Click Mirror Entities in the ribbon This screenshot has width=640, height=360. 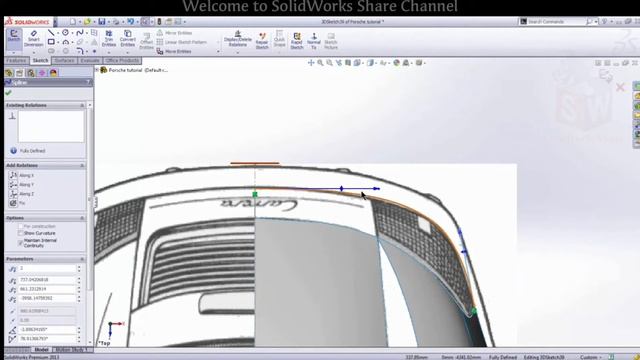[175, 33]
